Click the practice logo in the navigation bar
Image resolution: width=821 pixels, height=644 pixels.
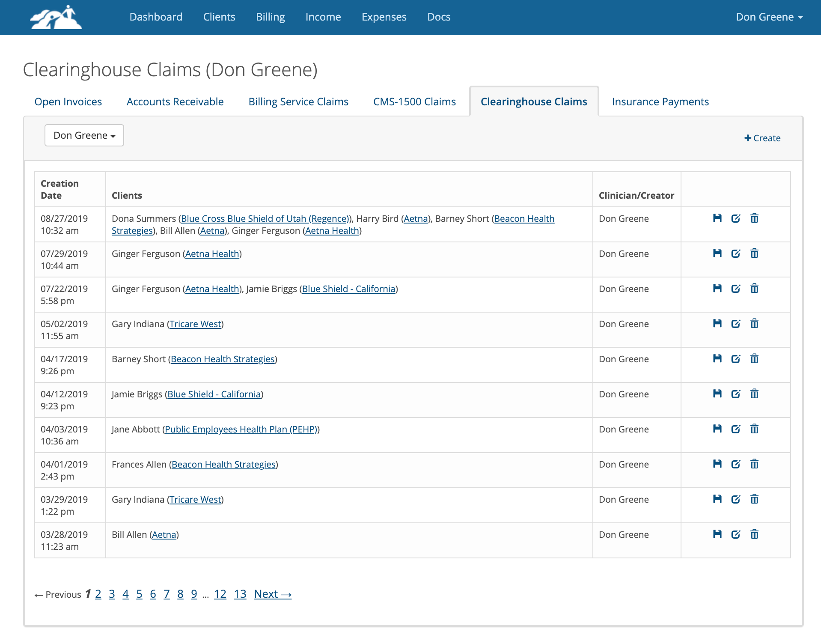point(56,17)
